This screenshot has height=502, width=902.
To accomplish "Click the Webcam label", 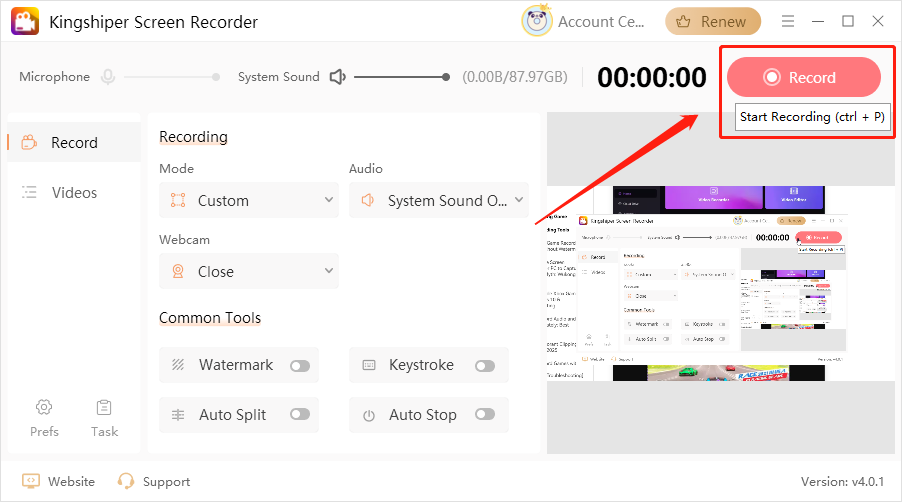I will click(184, 239).
